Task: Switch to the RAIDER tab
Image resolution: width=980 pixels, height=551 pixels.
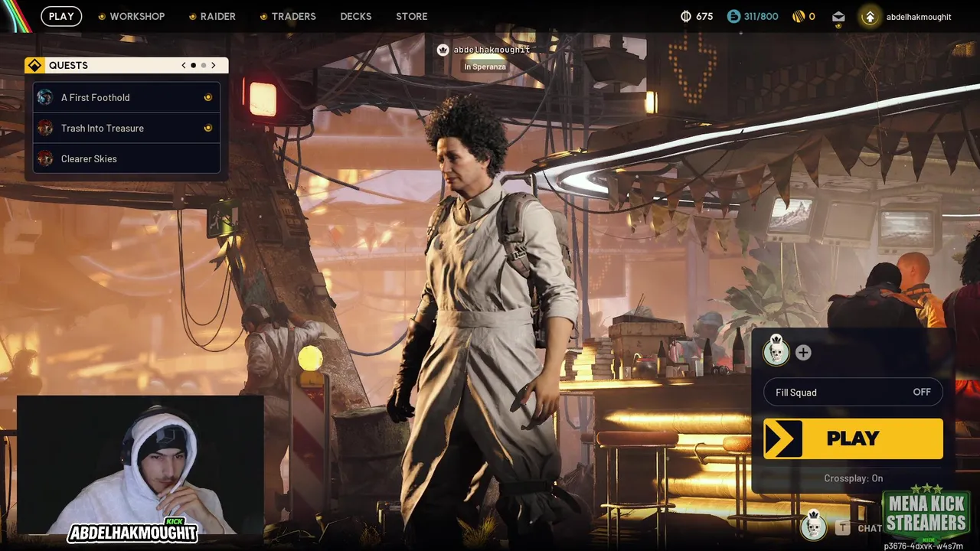Action: [x=218, y=16]
